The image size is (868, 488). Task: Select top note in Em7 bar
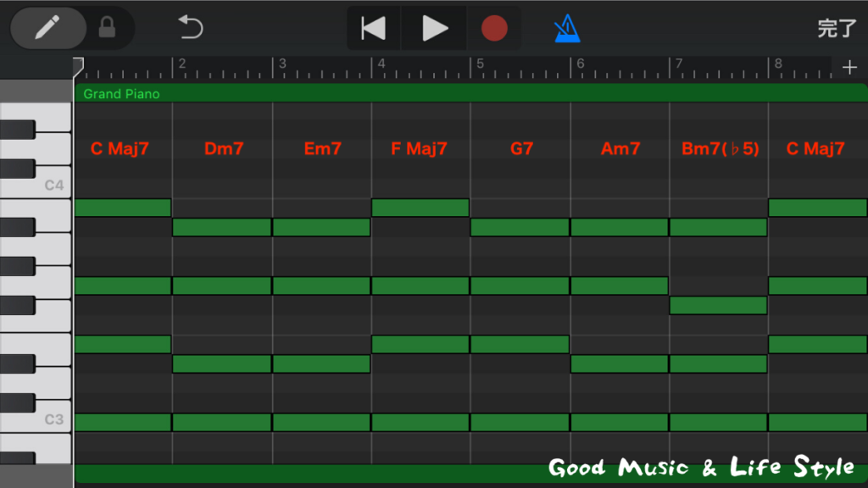coord(321,227)
